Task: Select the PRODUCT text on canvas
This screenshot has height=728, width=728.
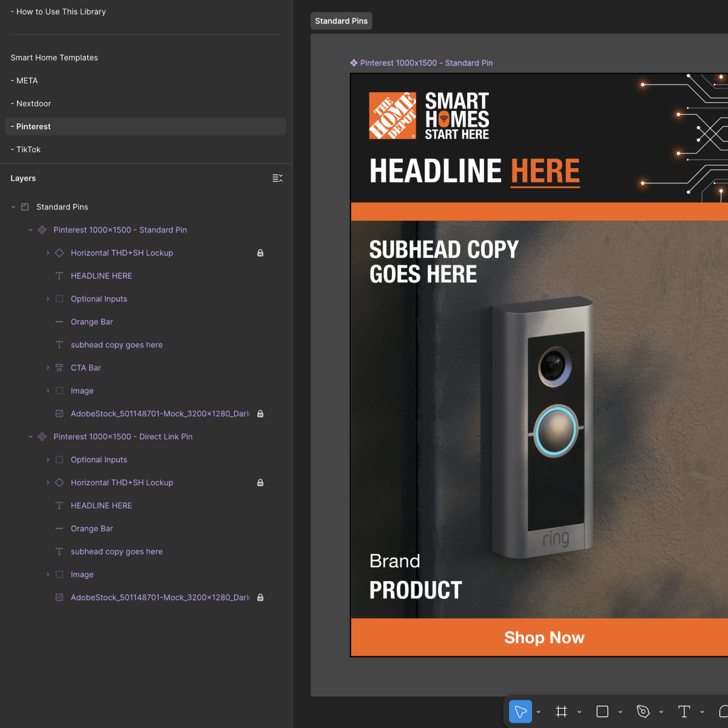Action: tap(416, 590)
